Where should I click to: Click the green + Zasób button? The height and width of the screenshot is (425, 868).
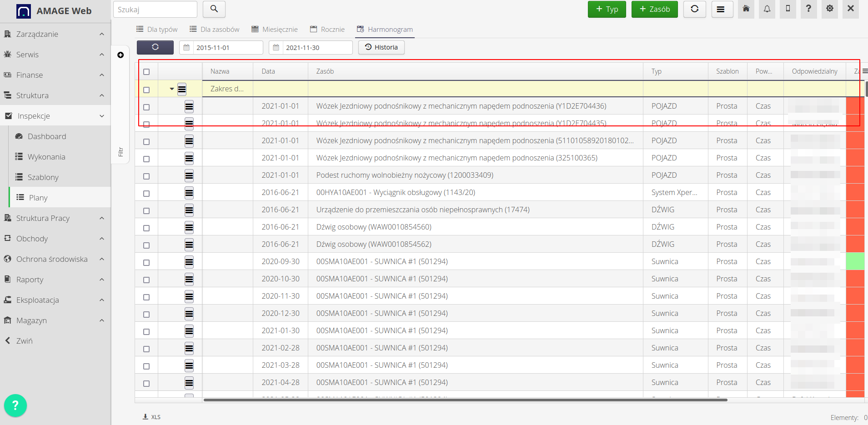click(x=654, y=9)
